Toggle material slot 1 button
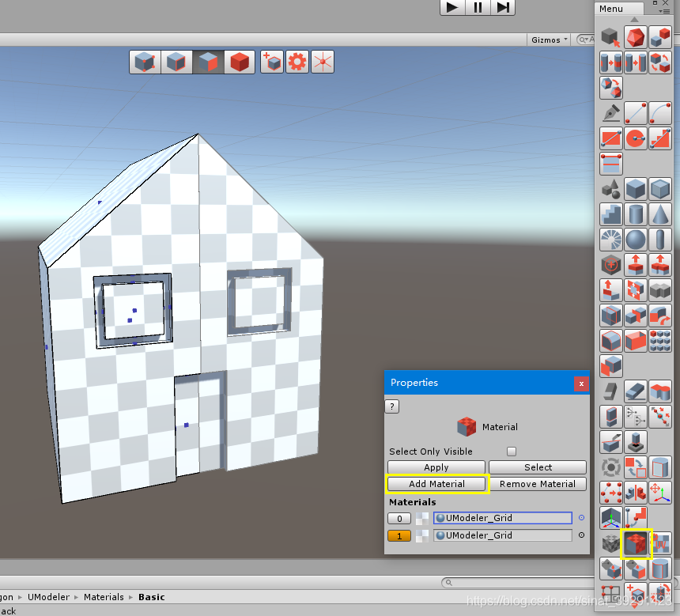The height and width of the screenshot is (616, 680). [x=399, y=535]
